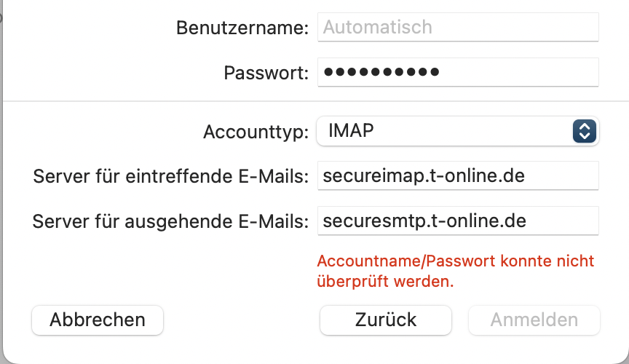Click the masked password dots
The height and width of the screenshot is (364, 629).
[381, 72]
